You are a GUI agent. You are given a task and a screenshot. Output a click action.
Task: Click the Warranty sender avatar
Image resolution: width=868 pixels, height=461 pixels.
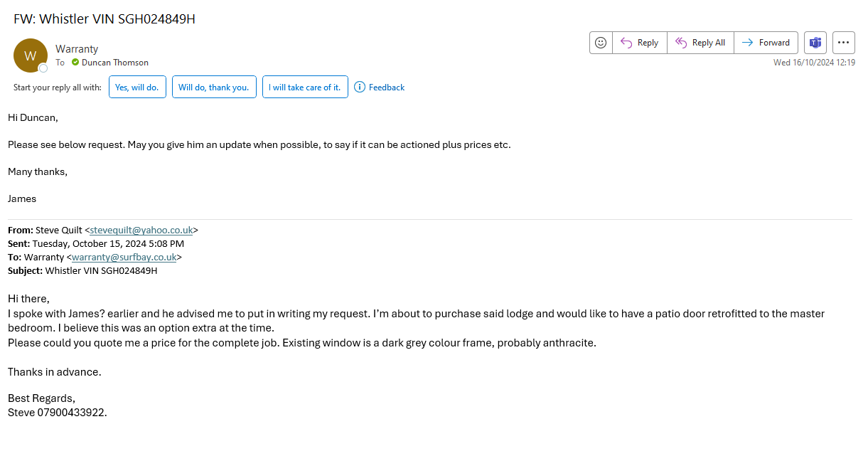30,55
